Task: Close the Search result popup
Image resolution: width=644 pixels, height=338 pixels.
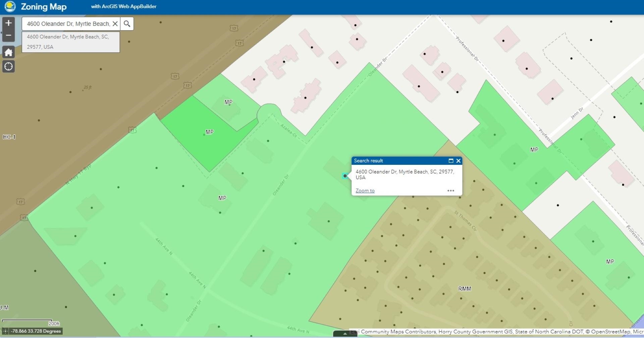Action: pos(458,161)
